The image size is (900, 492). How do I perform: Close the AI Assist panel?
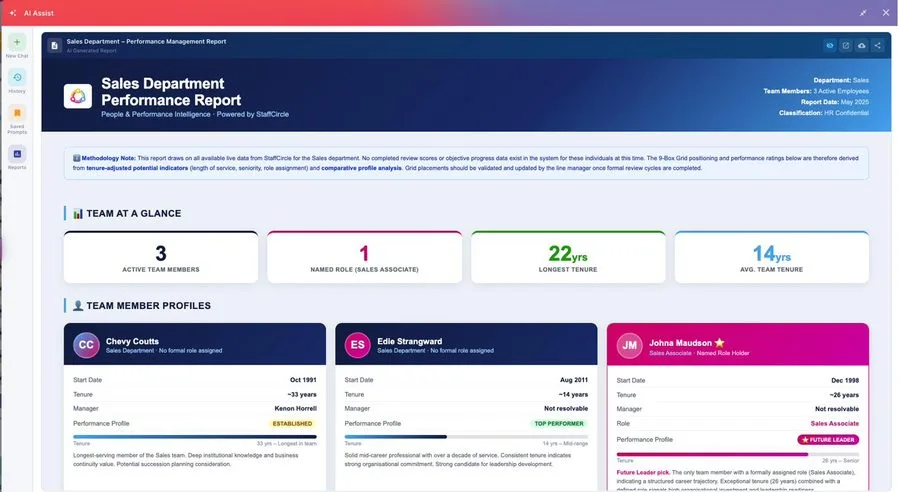click(x=886, y=13)
